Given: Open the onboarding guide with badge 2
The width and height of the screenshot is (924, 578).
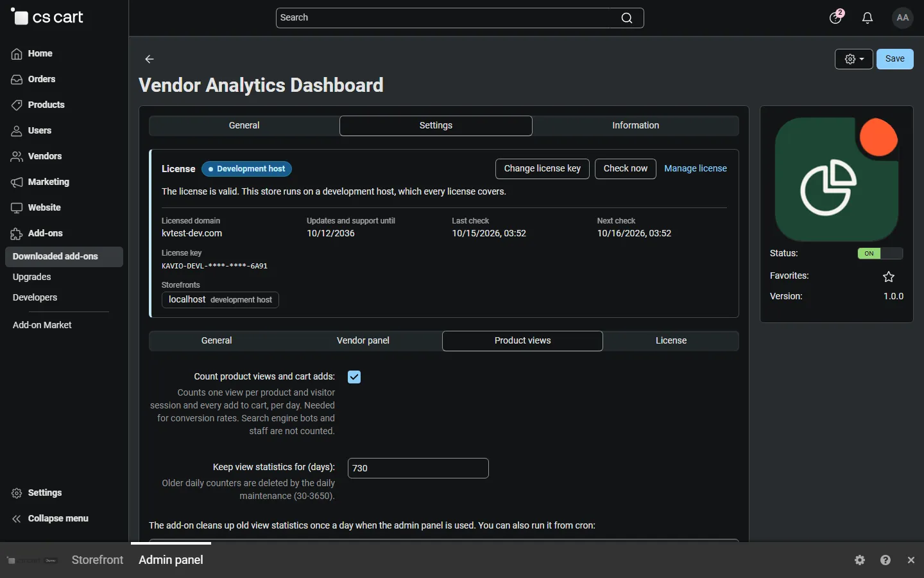Looking at the screenshot, I should [x=836, y=17].
